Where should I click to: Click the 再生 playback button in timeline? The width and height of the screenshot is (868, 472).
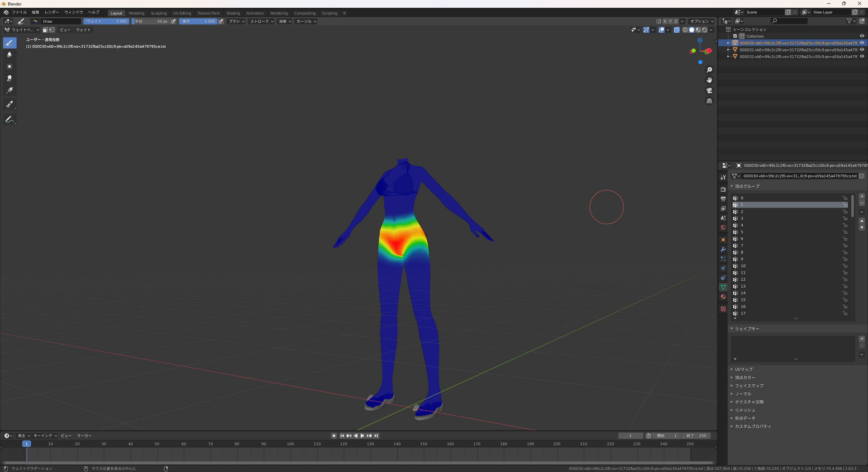point(24,436)
